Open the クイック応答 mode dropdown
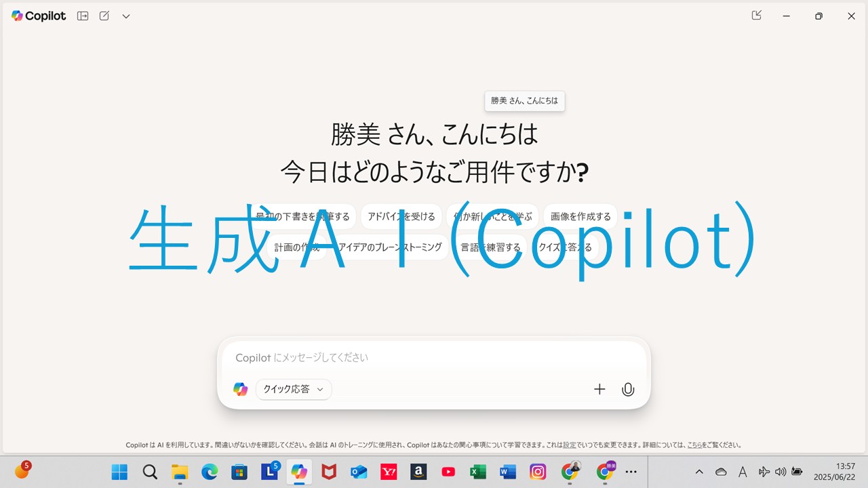 294,389
